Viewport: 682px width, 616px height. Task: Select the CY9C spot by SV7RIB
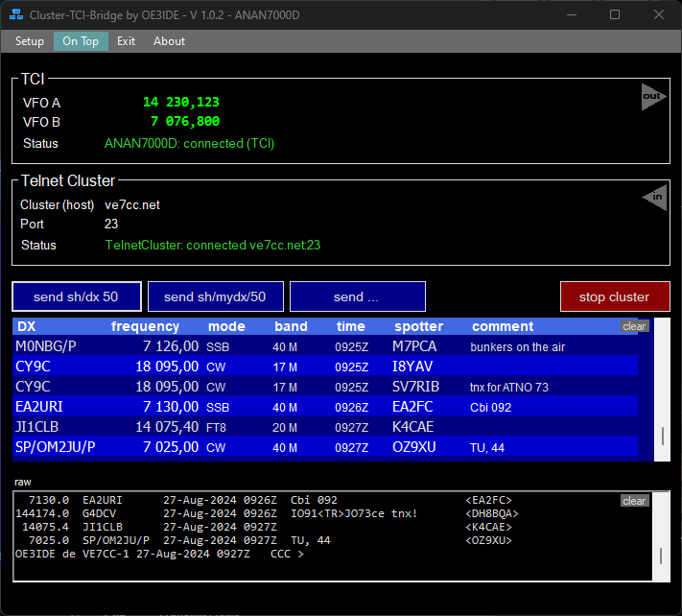click(x=325, y=387)
